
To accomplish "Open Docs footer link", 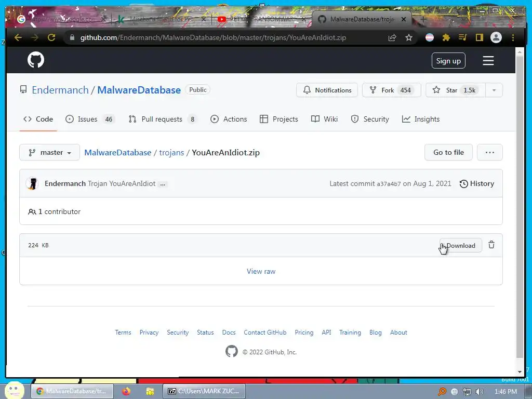I will pos(229,332).
